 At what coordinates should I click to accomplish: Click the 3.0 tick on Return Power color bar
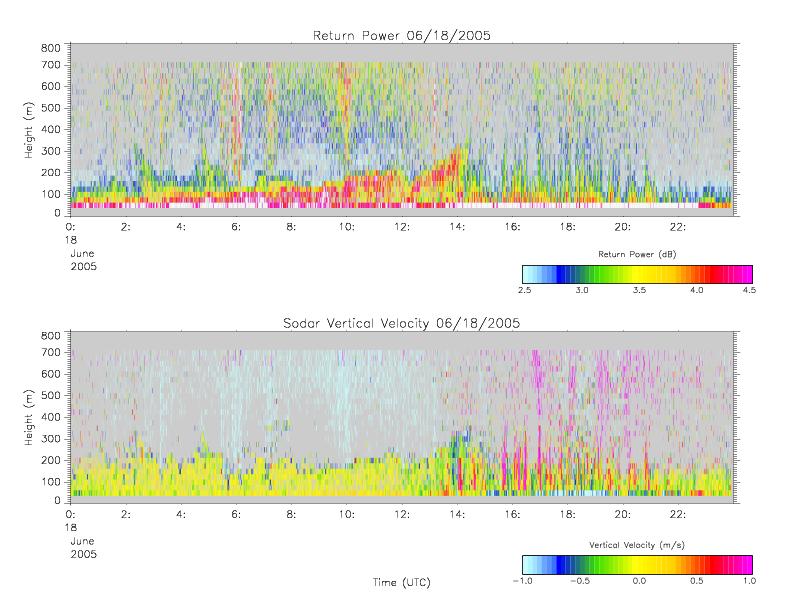[582, 290]
